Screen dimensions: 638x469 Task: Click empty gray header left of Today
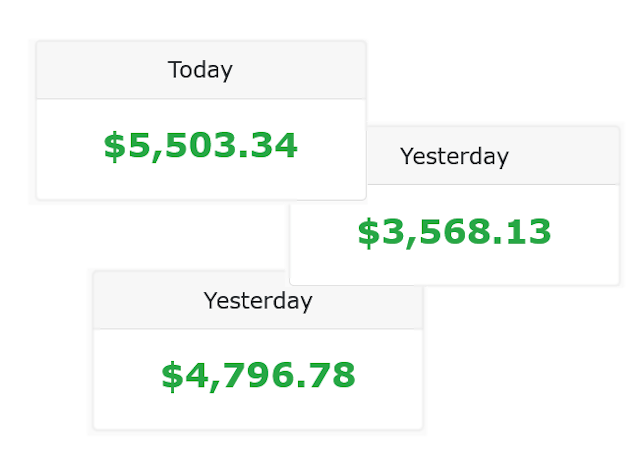point(90,70)
